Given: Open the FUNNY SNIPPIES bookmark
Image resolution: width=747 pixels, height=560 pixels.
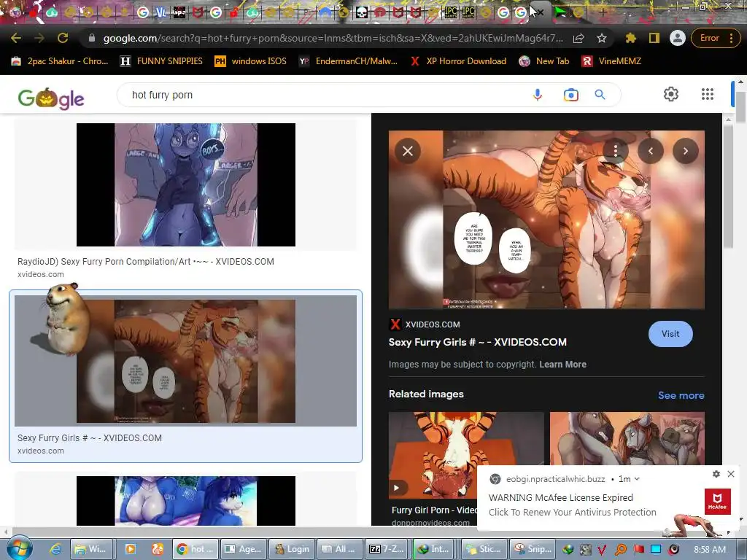Looking at the screenshot, I should (x=161, y=61).
